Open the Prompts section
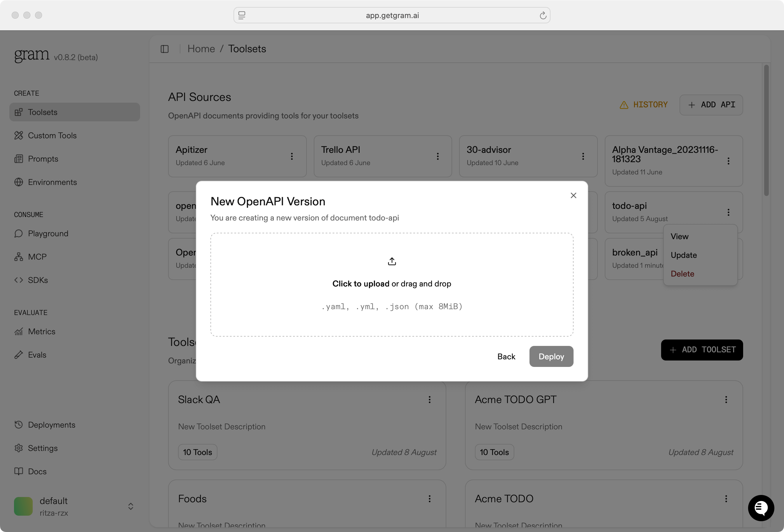This screenshot has height=532, width=784. coord(43,159)
